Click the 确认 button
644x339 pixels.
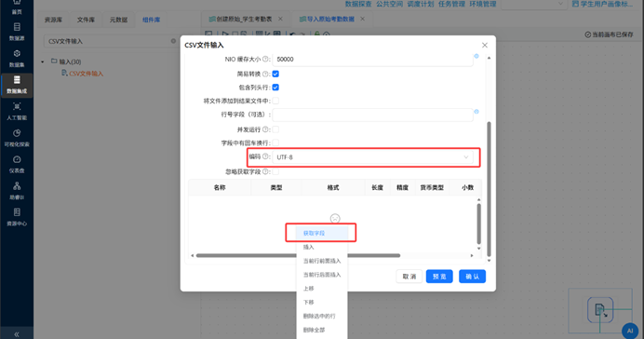(x=473, y=277)
